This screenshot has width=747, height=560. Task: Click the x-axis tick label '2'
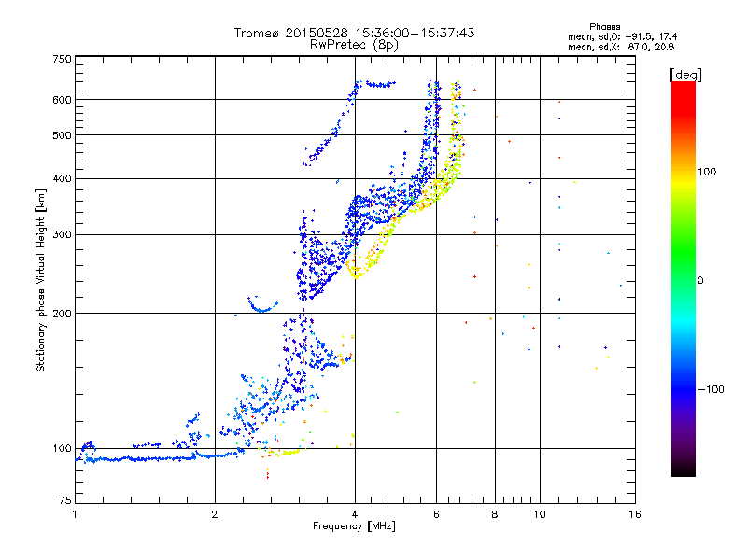point(215,514)
